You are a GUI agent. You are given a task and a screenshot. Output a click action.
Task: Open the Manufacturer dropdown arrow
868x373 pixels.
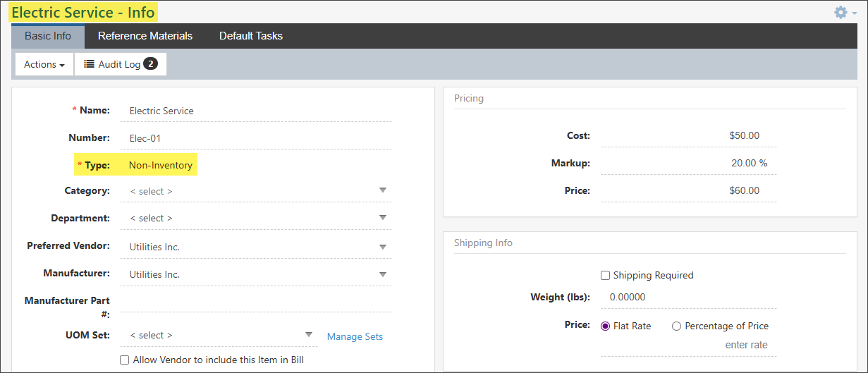tap(383, 274)
